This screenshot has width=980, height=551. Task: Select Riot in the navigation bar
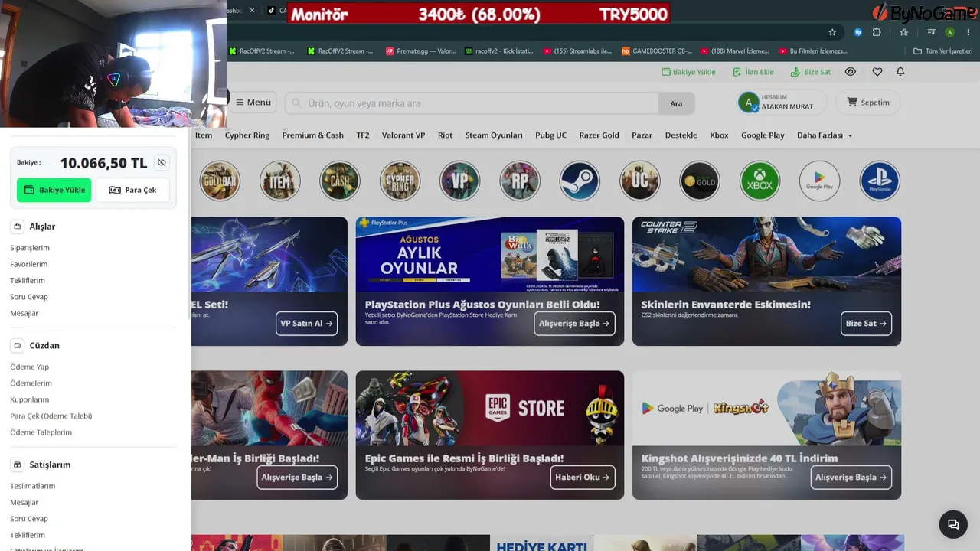pos(446,135)
